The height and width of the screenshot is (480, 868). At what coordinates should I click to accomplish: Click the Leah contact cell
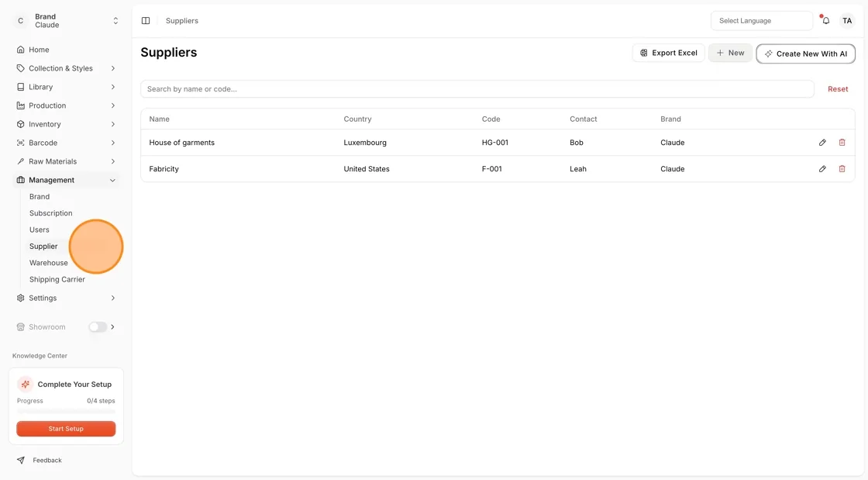578,169
